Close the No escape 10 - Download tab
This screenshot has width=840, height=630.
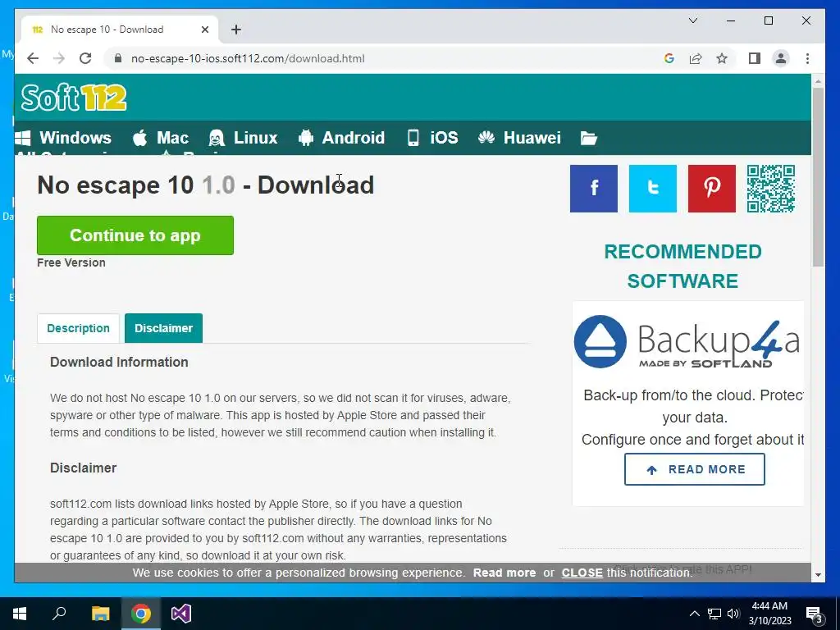[204, 30]
